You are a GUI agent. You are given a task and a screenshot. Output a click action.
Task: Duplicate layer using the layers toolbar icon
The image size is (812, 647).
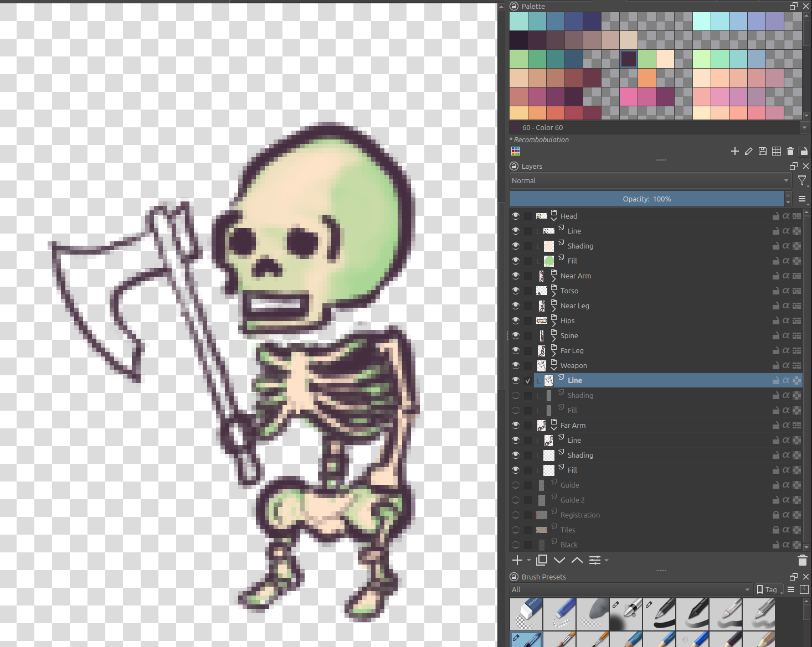coord(542,560)
